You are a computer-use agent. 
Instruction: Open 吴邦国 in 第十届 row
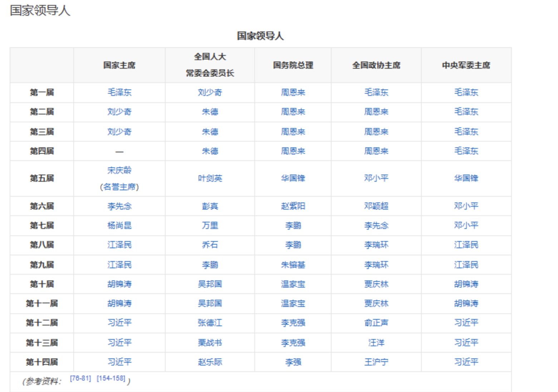pos(210,284)
